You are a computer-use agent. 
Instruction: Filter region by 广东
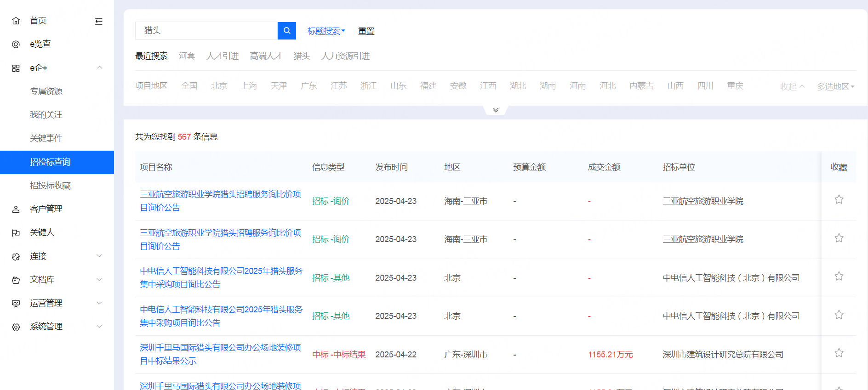click(x=309, y=86)
